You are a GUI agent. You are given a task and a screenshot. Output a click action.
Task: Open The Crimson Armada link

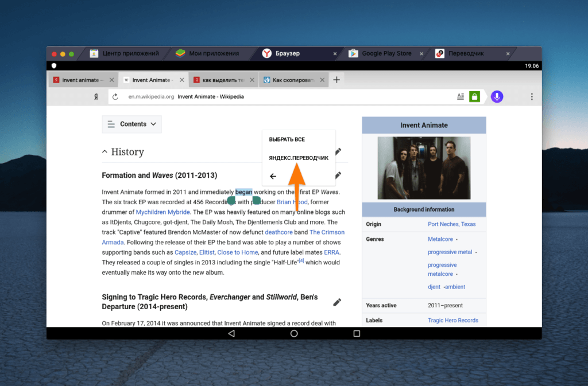[x=327, y=232]
